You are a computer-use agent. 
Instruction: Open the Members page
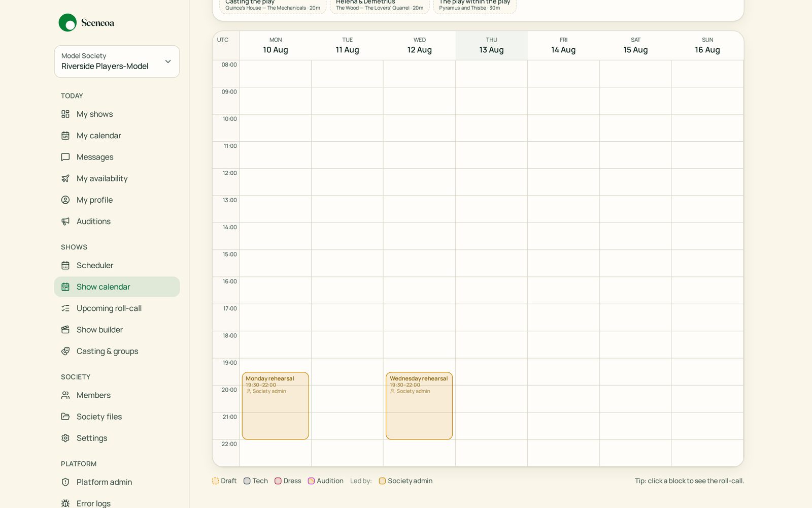[x=117, y=395]
